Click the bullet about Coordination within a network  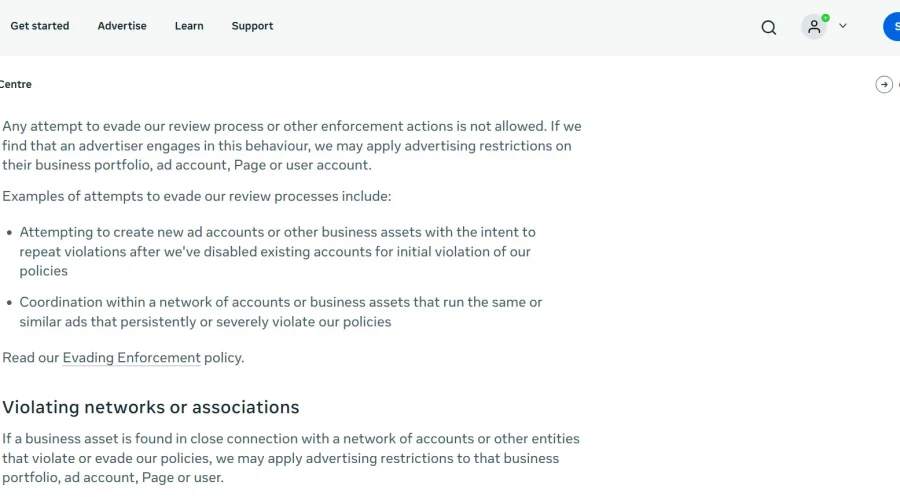[x=281, y=312]
